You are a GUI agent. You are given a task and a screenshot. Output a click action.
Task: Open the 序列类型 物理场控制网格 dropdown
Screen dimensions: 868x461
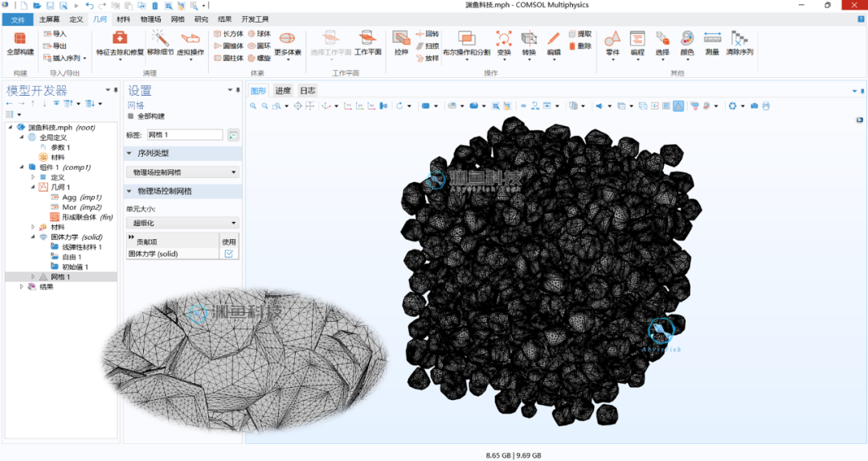[182, 172]
